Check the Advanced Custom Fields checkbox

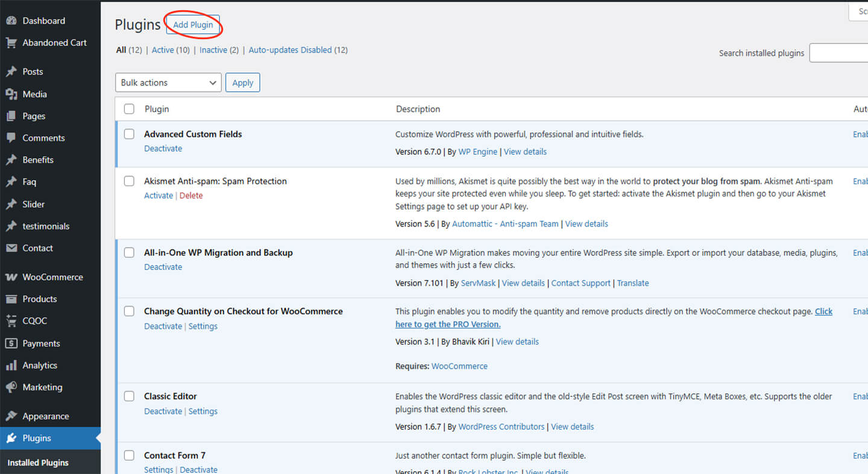(x=129, y=134)
